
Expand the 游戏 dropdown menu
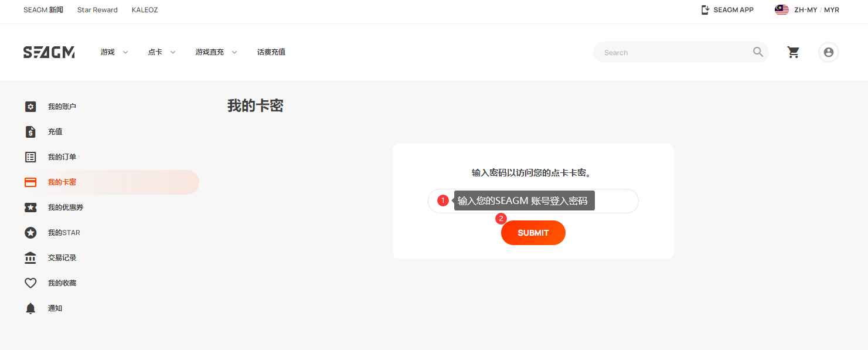tap(114, 52)
